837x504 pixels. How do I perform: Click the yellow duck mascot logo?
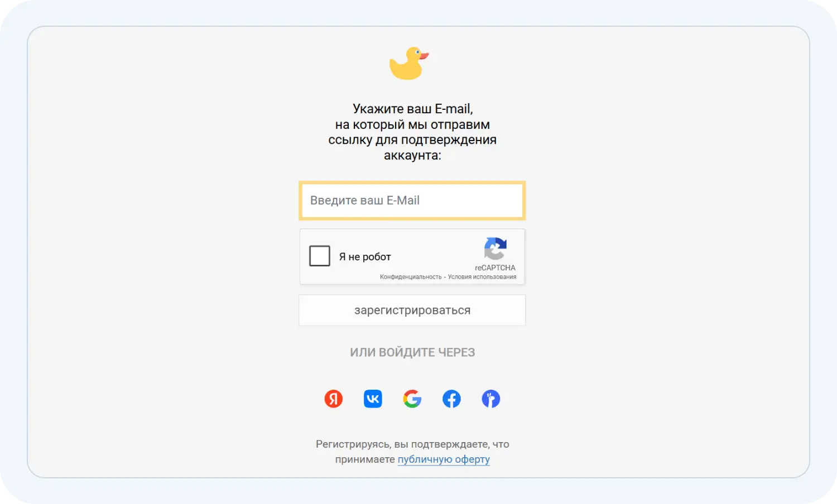tap(408, 63)
